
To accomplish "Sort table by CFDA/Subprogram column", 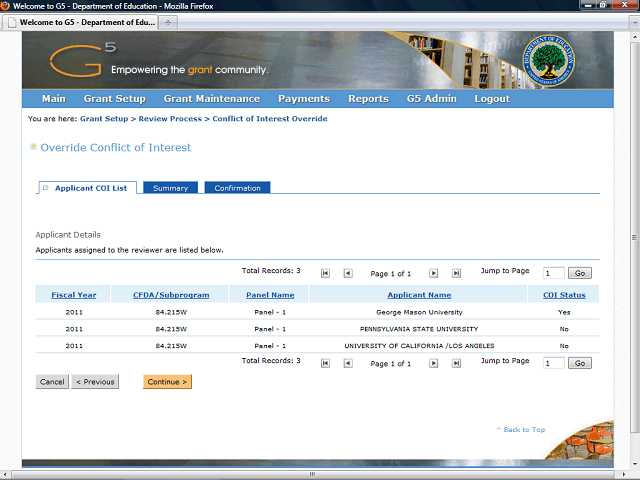I will click(x=171, y=295).
